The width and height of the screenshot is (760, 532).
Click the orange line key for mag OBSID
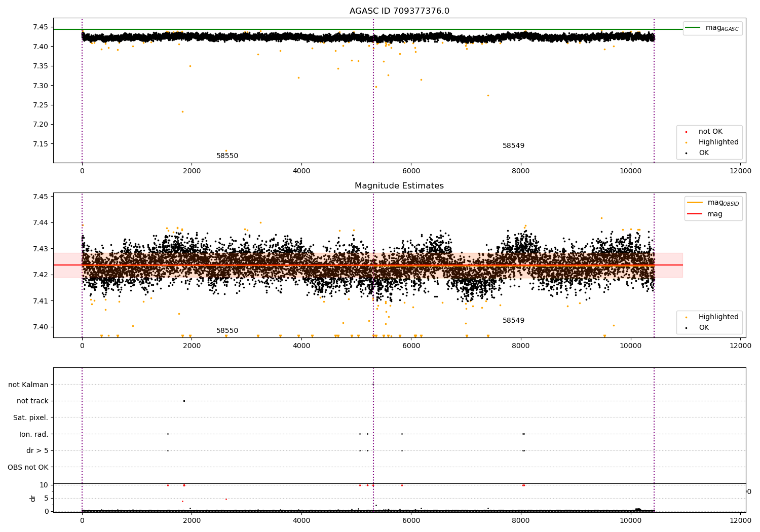(x=695, y=203)
